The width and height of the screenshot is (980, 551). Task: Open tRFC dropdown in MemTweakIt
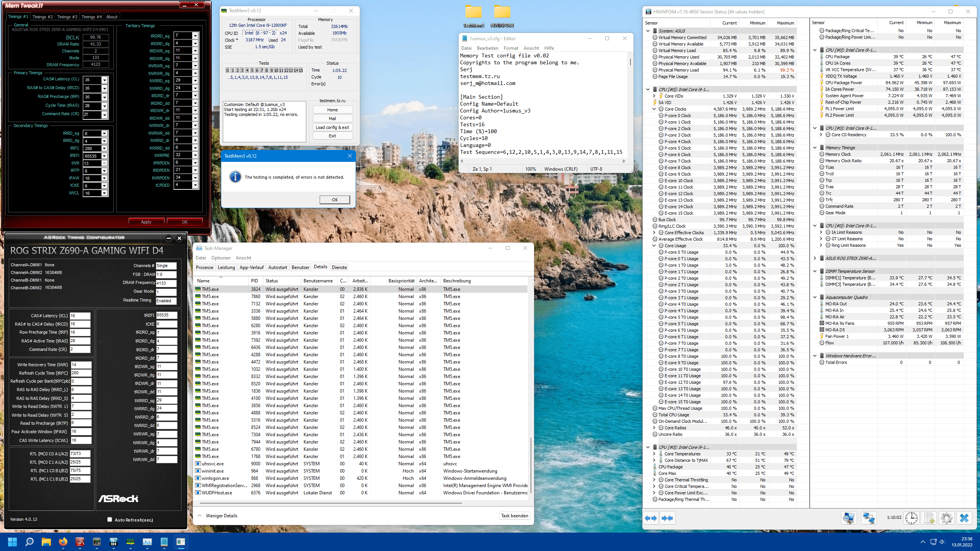105,148
